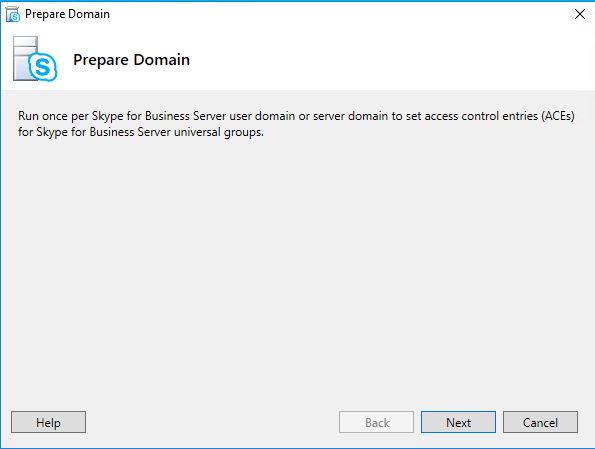Click the empty area between Help and Back buttons

[212, 422]
